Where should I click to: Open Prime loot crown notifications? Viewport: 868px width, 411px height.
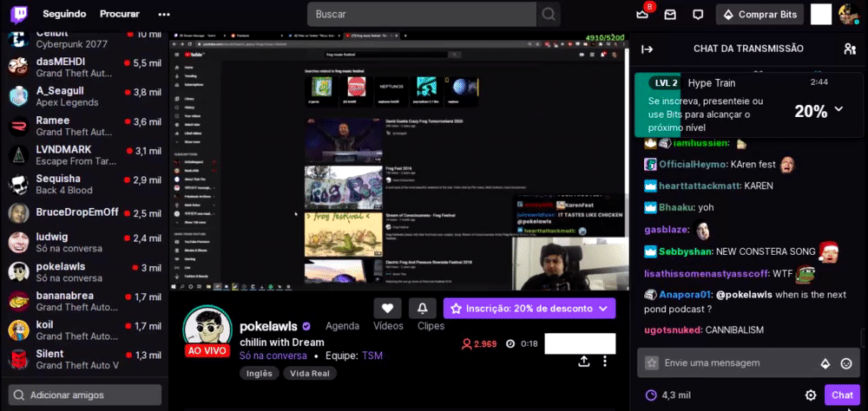(642, 15)
